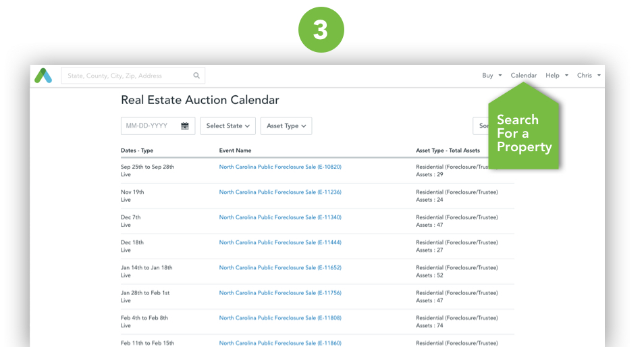Click the MM-DD-YYYY date input
The width and height of the screenshot is (644, 347).
pos(147,126)
